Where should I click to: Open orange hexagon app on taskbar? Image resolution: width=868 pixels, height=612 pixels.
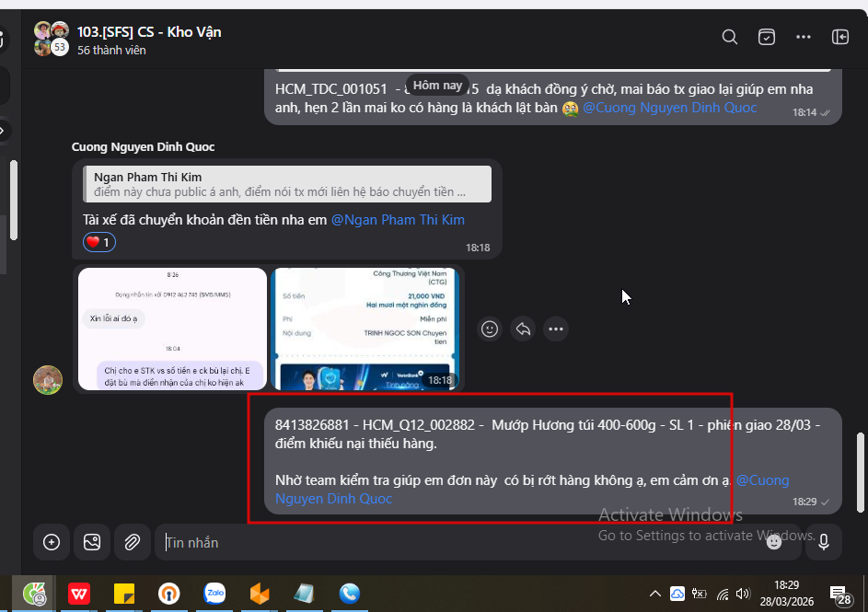pyautogui.click(x=260, y=595)
